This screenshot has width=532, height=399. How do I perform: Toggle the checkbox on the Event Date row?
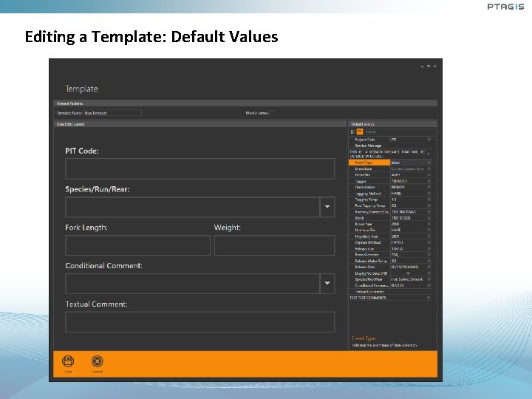(429, 168)
